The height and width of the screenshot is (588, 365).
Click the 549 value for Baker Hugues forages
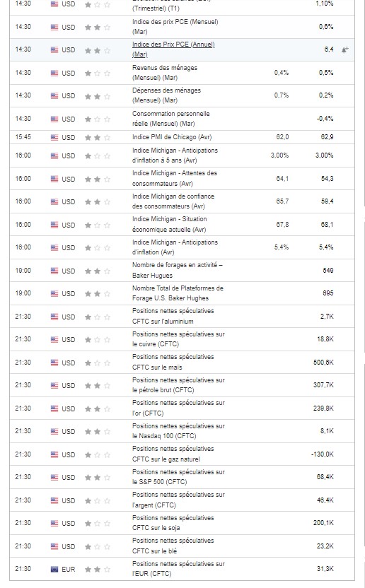pos(328,271)
